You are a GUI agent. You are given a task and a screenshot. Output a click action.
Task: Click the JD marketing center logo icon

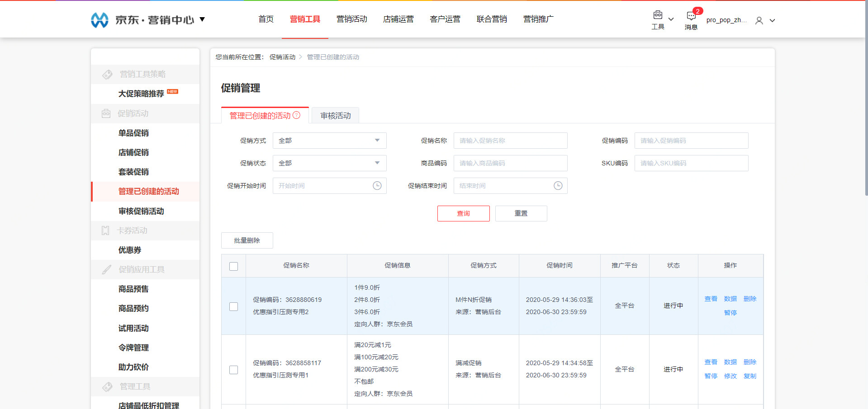pos(100,20)
